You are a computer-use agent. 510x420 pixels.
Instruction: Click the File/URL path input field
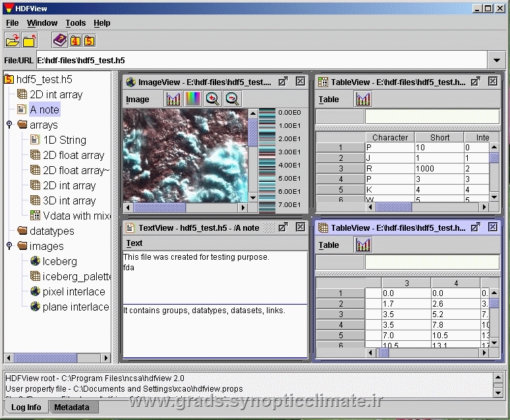tap(262, 60)
